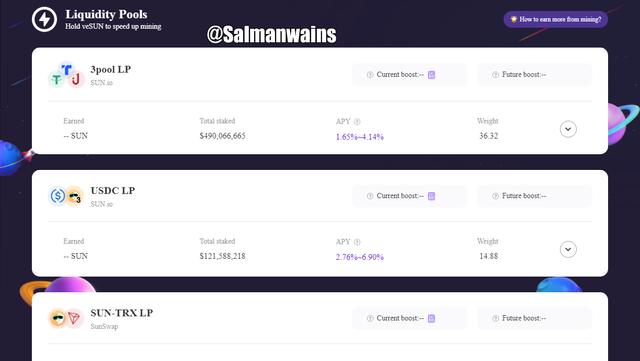This screenshot has height=361, width=640.
Task: Click question icon before 3pool Future boost
Action: 496,75
